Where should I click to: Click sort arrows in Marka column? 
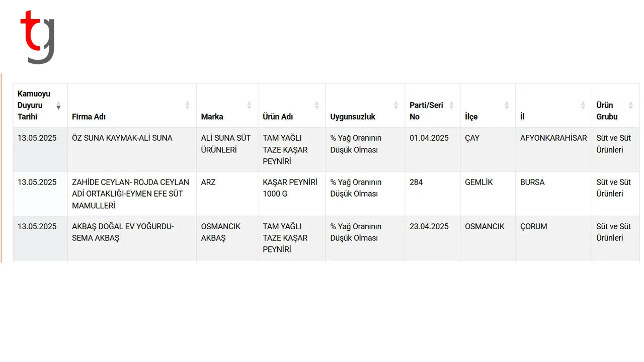coord(249,105)
